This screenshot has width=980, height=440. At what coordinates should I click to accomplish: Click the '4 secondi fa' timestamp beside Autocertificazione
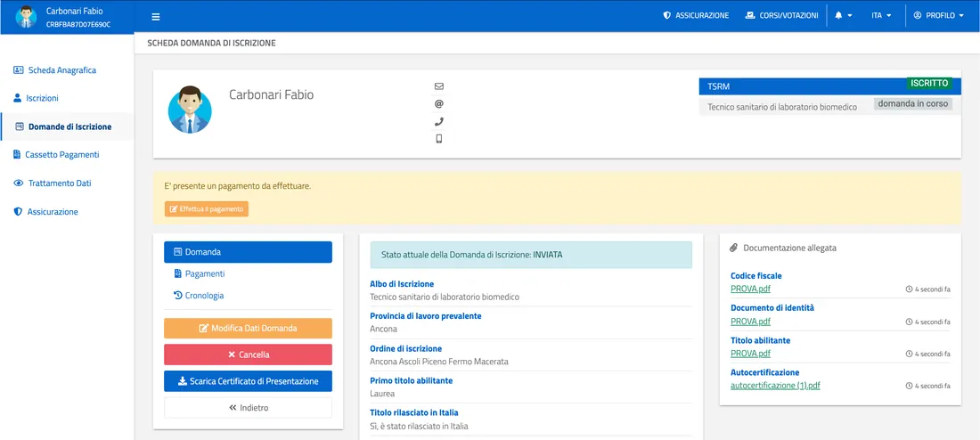click(928, 387)
